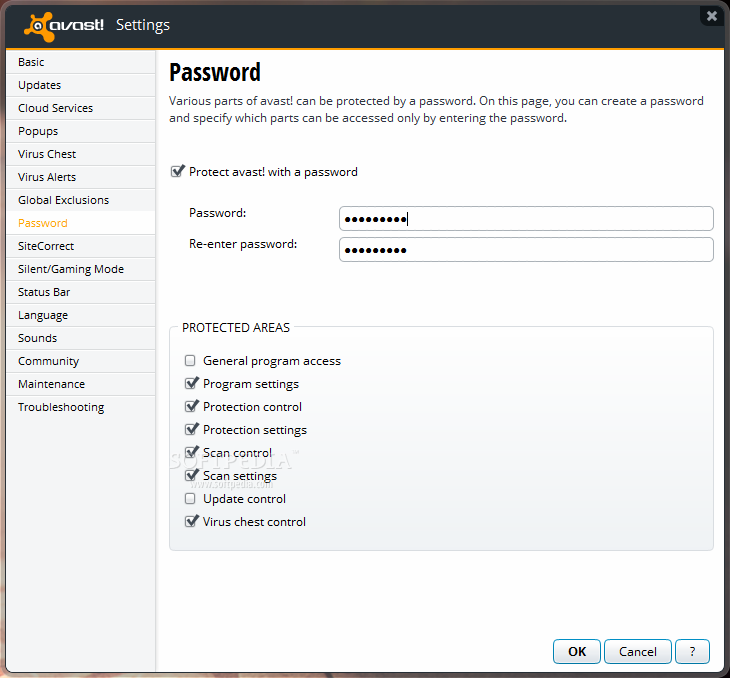Select Global Exclusions in sidebar
Screen dimensions: 730x678
(x=81, y=200)
